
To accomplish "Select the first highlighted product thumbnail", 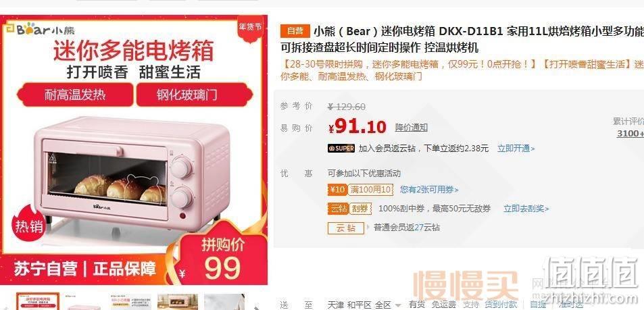I will 38,302.
